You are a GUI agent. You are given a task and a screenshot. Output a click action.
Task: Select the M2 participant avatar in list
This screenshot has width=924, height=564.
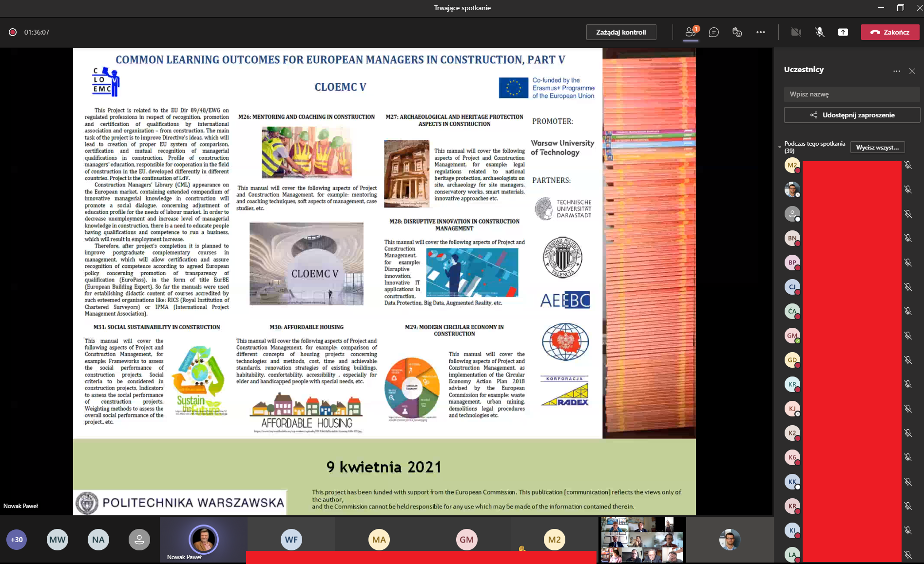pyautogui.click(x=792, y=165)
